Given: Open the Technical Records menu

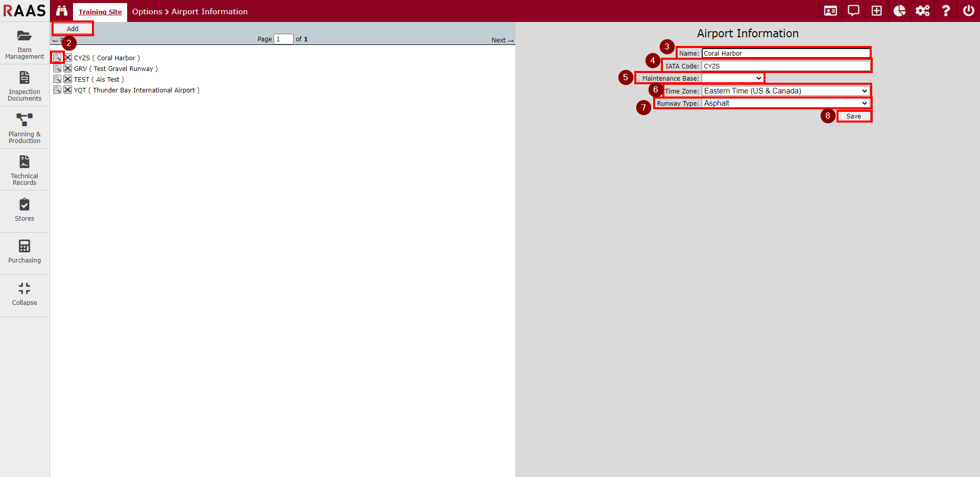Looking at the screenshot, I should tap(25, 170).
